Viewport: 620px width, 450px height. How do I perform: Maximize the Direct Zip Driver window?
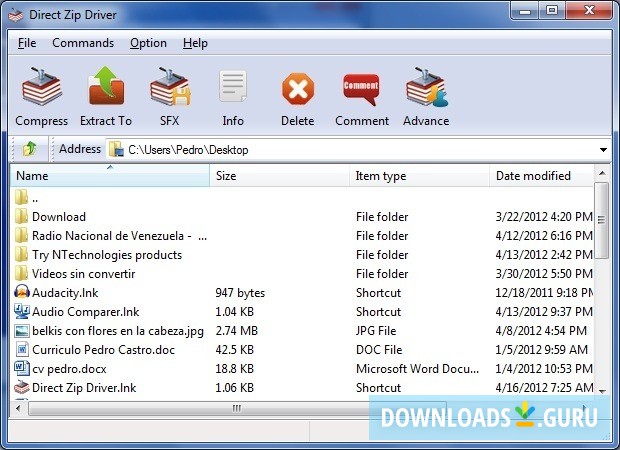tap(552, 11)
